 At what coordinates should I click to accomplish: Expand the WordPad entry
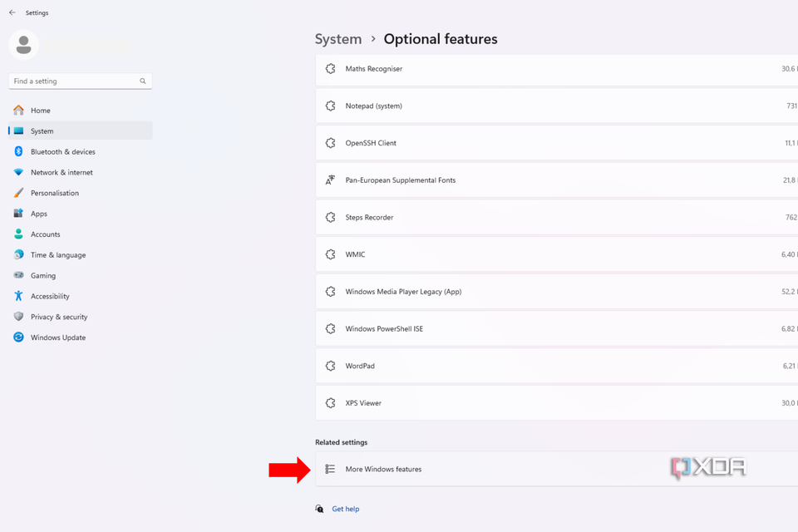pos(557,366)
